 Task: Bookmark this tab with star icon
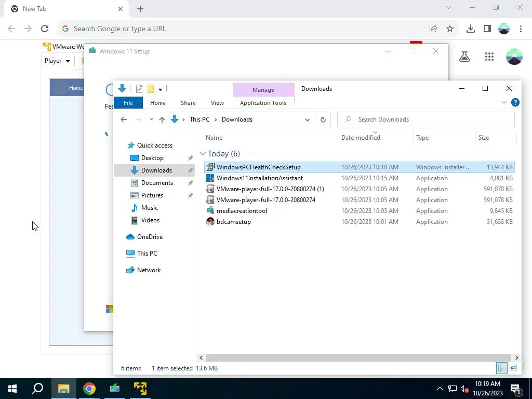[x=450, y=29]
